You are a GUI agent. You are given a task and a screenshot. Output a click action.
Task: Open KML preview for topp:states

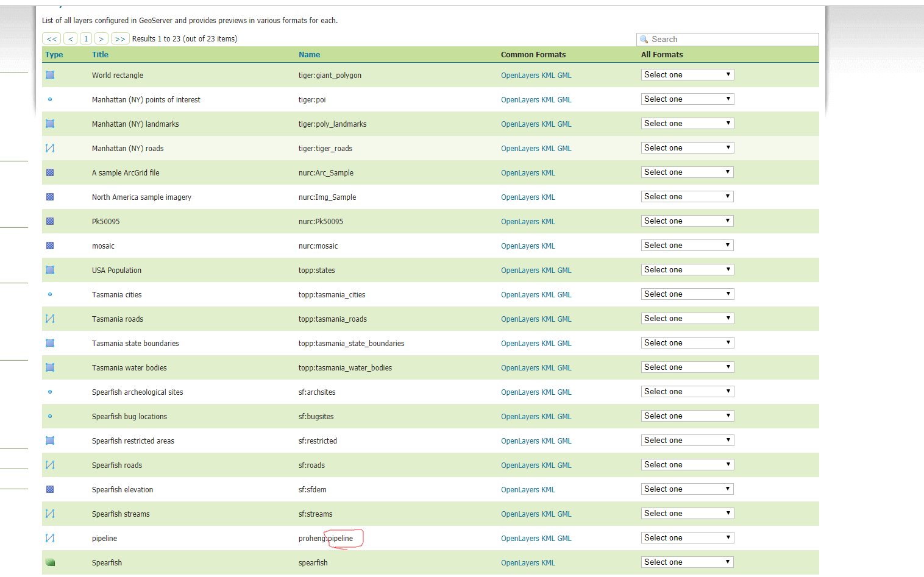[548, 271]
